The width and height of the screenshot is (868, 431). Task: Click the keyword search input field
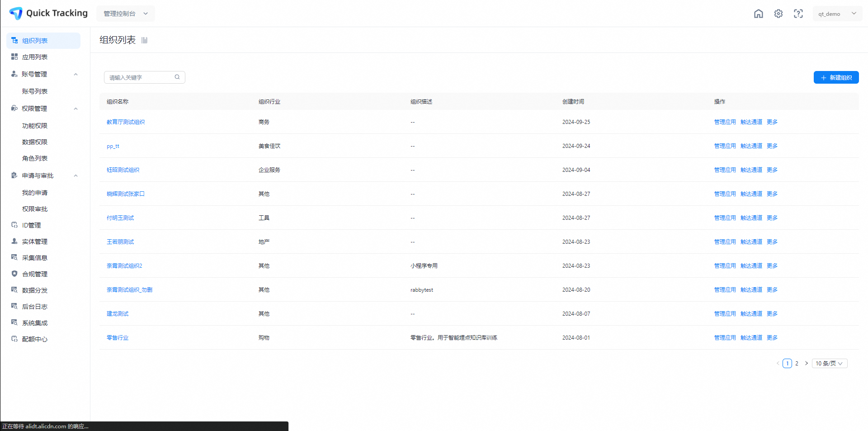pyautogui.click(x=145, y=77)
